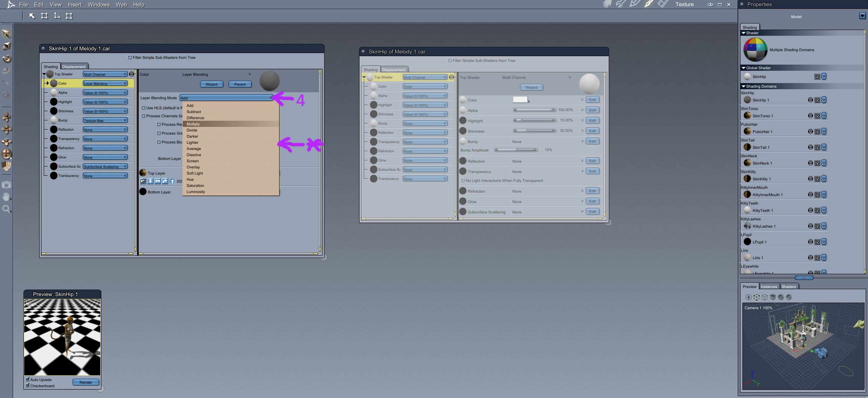Viewport: 868px width, 398px height.
Task: Click the vertical flip arrows icon under Top Layer
Action: pyautogui.click(x=150, y=181)
